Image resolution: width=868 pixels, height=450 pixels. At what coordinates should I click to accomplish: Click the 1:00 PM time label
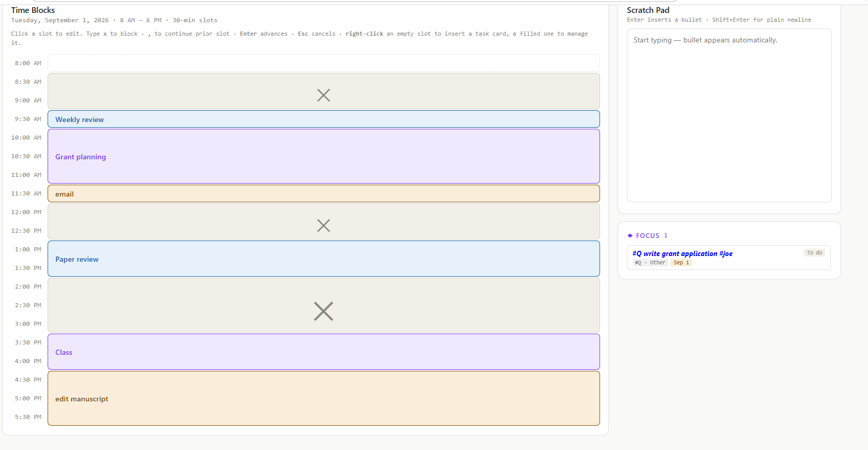point(28,249)
